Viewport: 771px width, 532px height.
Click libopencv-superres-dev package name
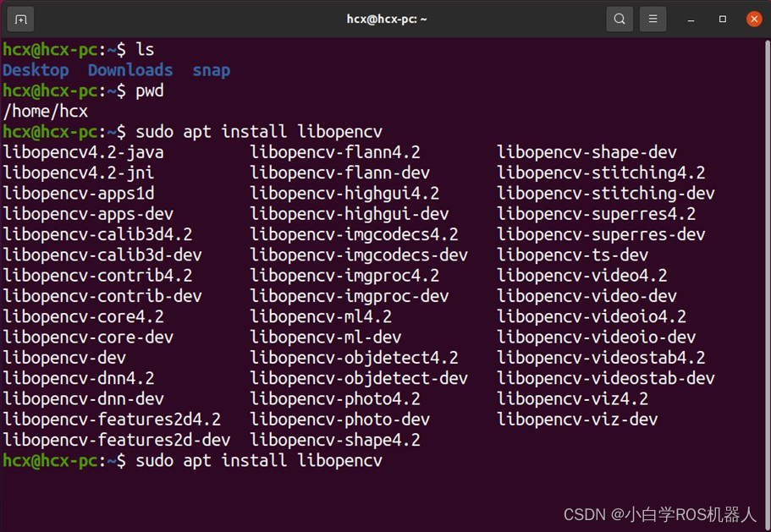point(601,235)
